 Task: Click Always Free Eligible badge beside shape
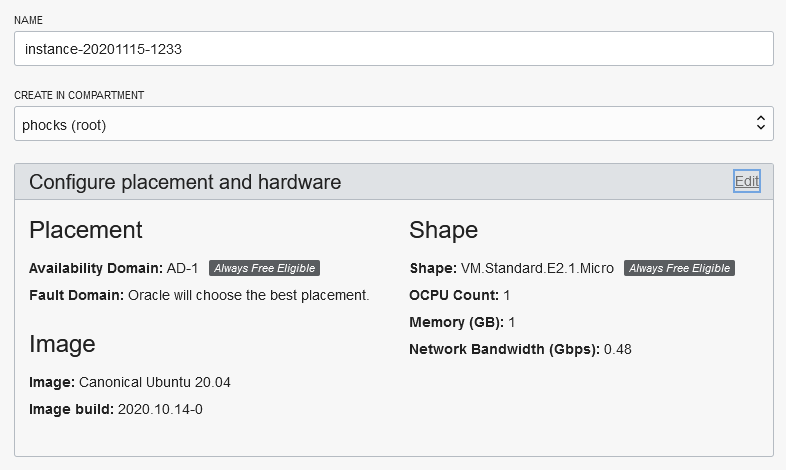click(679, 268)
